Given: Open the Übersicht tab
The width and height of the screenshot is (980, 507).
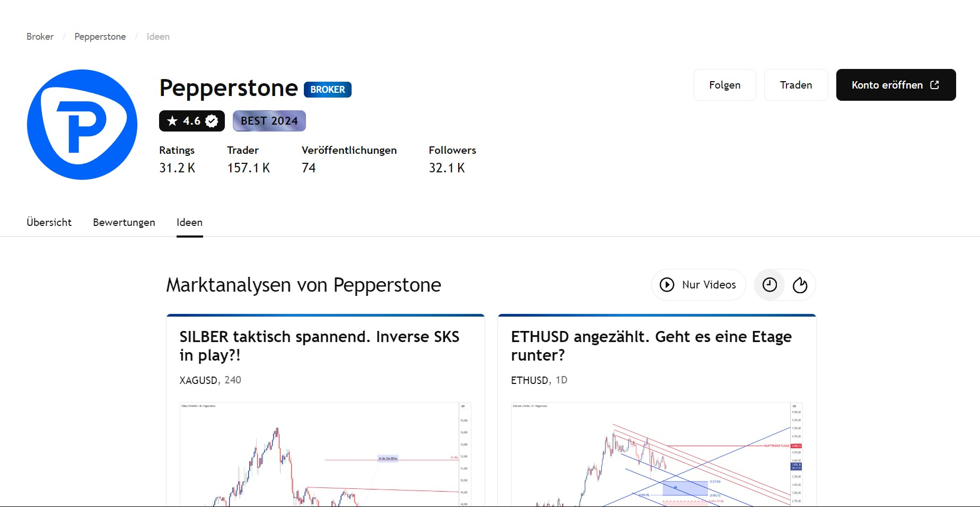Looking at the screenshot, I should (x=49, y=222).
